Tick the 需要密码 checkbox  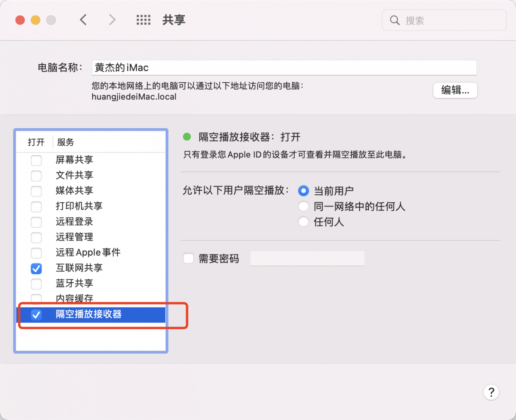(189, 258)
